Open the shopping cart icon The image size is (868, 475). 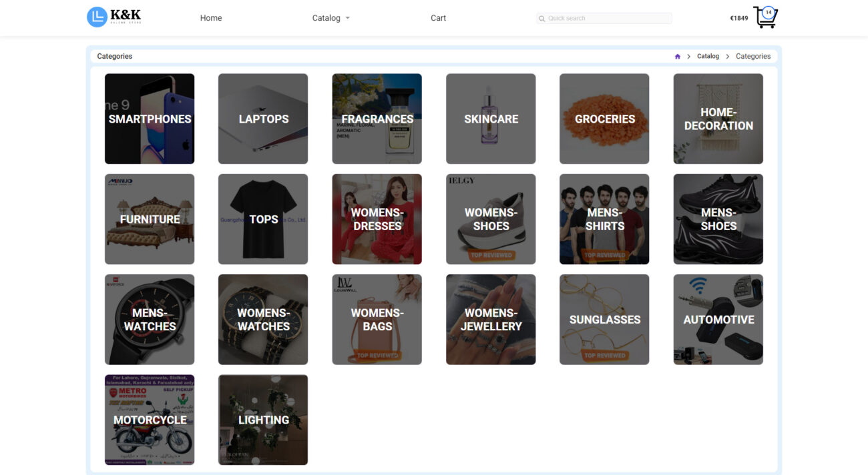[765, 18]
